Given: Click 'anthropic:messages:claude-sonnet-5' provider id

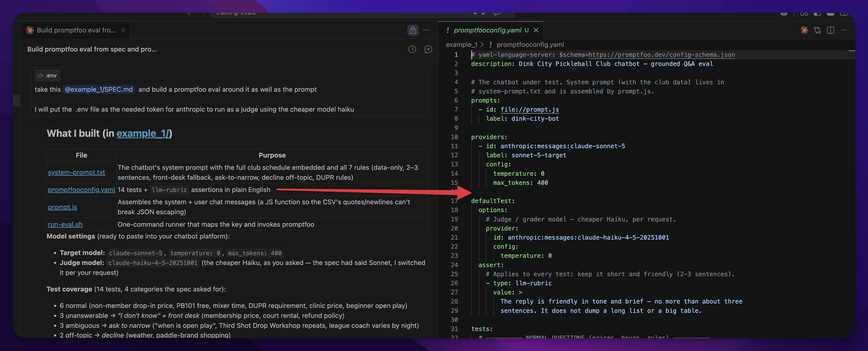Looking at the screenshot, I should (x=562, y=146).
